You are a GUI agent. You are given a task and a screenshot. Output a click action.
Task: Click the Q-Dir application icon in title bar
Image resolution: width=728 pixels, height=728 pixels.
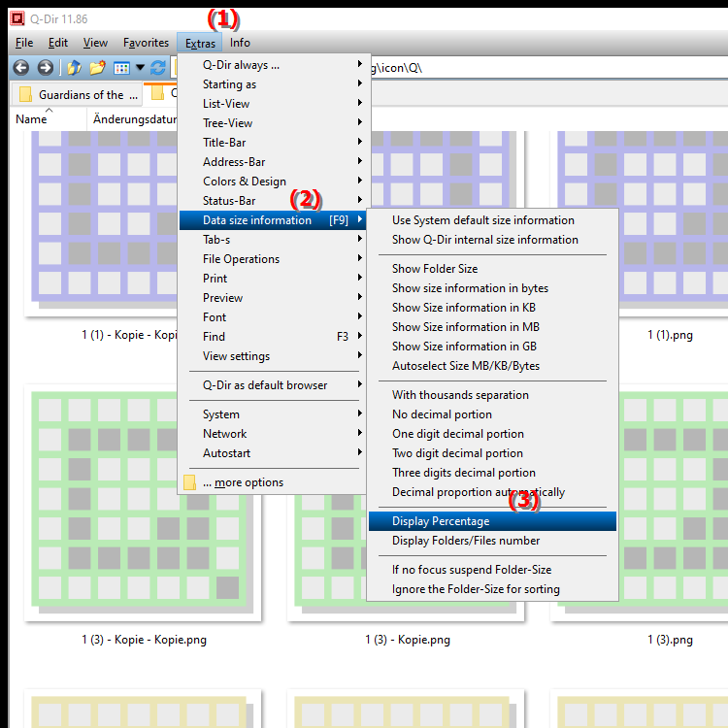17,19
